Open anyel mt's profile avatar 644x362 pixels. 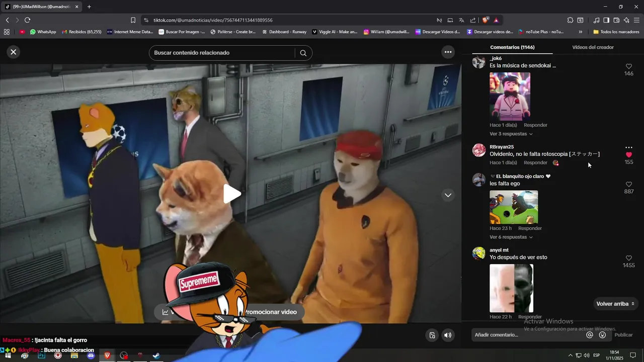(x=478, y=253)
